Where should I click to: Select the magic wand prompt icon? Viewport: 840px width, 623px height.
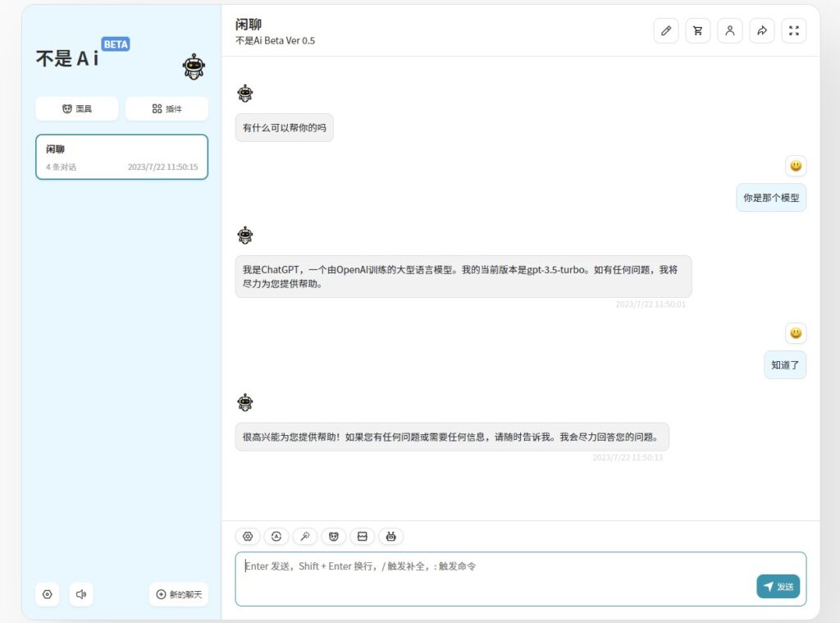click(305, 536)
